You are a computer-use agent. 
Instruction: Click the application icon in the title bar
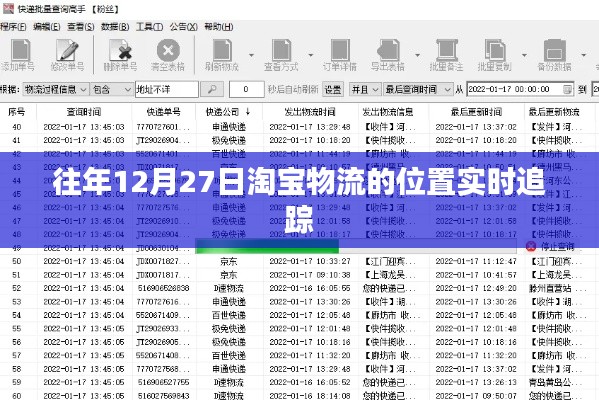point(8,8)
